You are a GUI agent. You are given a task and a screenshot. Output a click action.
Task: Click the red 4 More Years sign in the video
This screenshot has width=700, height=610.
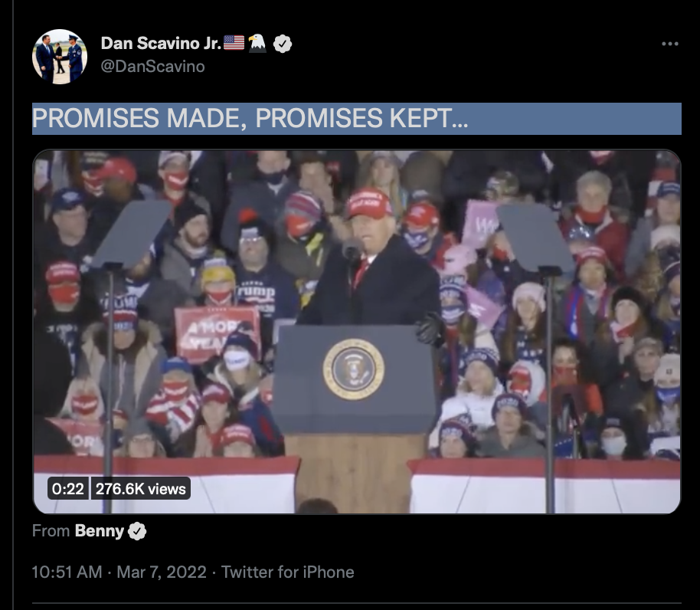coord(218,335)
